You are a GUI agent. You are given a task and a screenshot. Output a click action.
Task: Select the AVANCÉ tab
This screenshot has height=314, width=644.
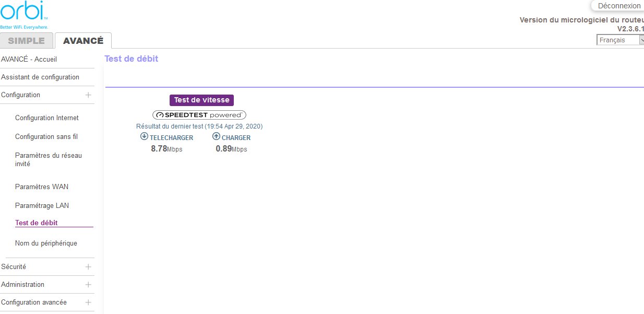[x=83, y=41]
